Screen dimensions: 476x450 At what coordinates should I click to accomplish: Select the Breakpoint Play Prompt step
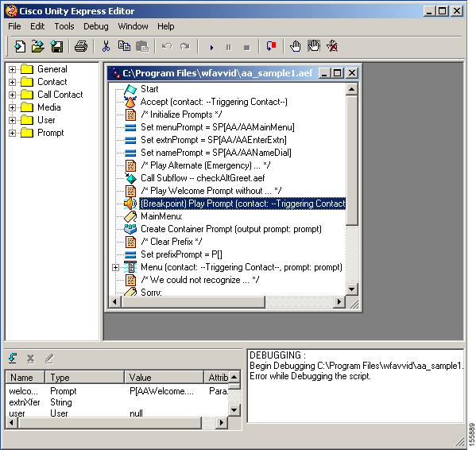point(242,204)
